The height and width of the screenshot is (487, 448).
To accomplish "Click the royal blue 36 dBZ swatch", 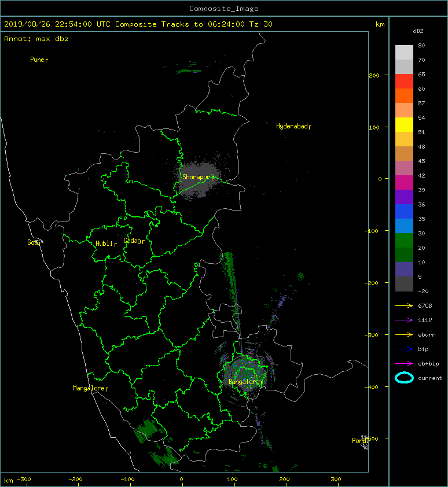I will pos(404,211).
